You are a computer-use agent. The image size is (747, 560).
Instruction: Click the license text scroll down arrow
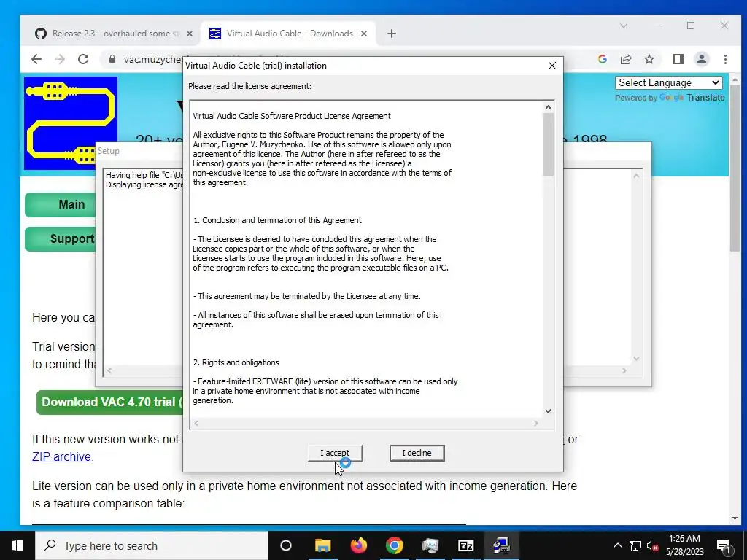click(548, 411)
